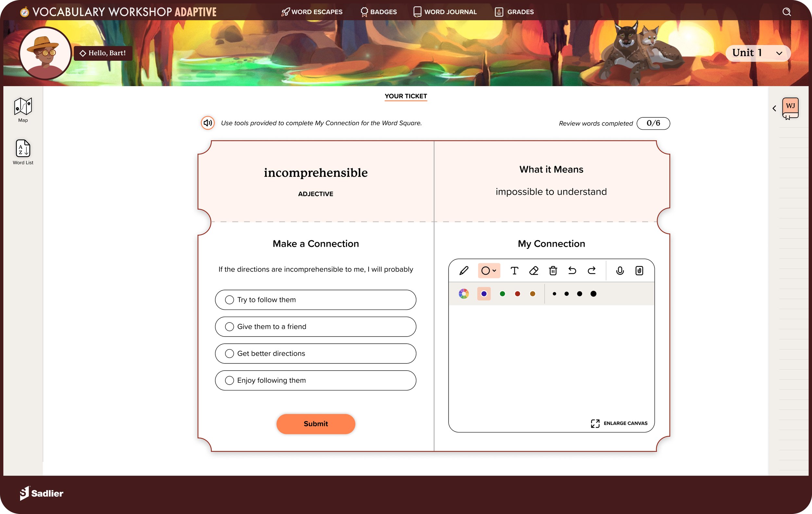Expand the side panel chevron arrow
The height and width of the screenshot is (514, 812).
coord(774,108)
